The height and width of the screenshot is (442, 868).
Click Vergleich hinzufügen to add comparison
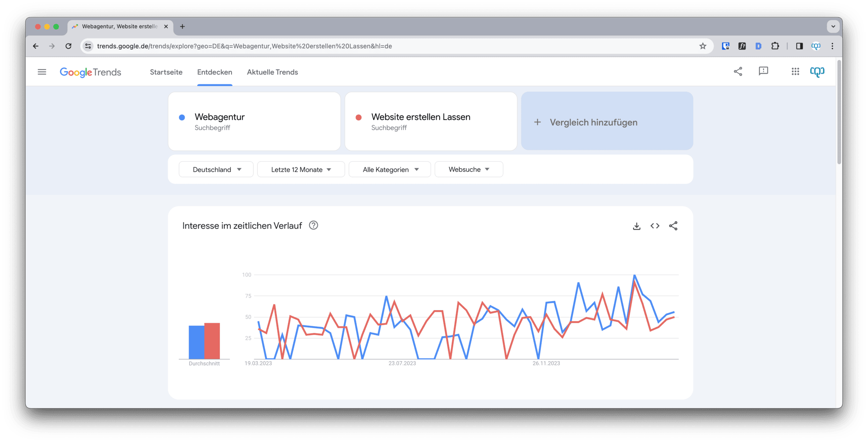point(607,121)
